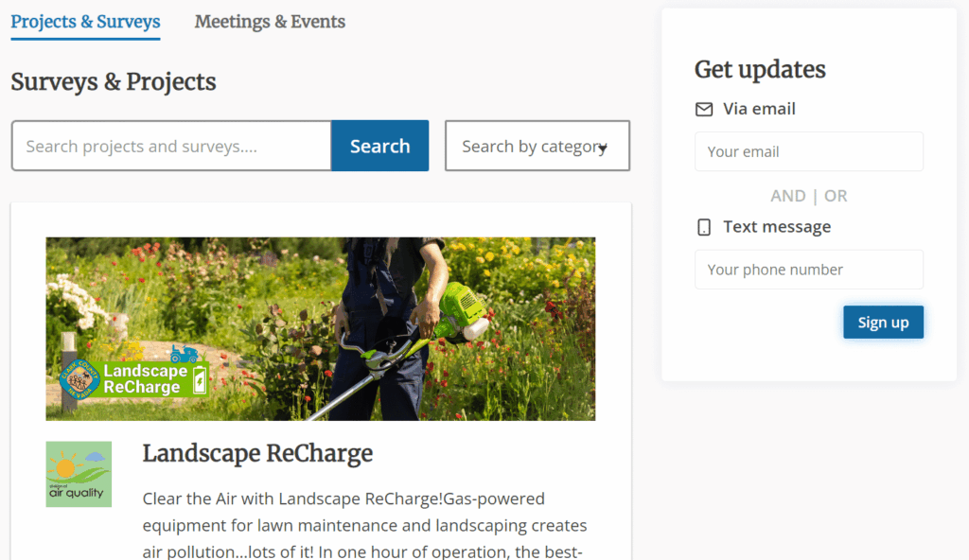The image size is (969, 560).
Task: Click the air quality logo thumbnail
Action: 79,474
